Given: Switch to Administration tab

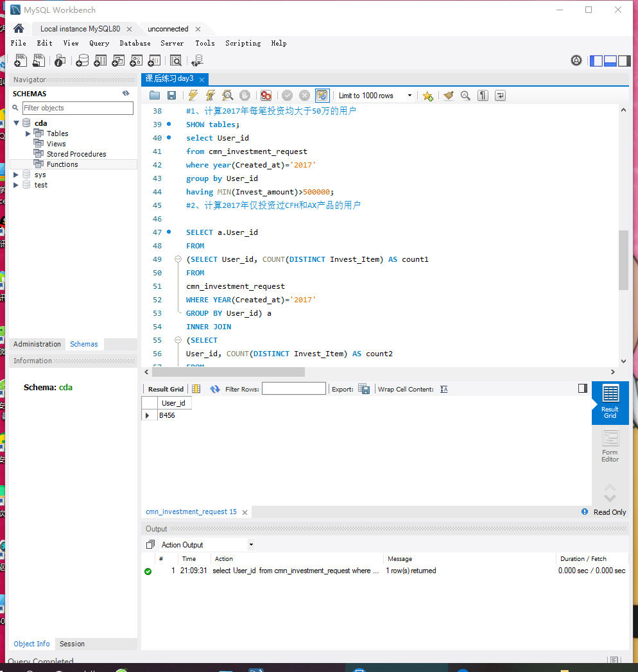Looking at the screenshot, I should pyautogui.click(x=37, y=344).
